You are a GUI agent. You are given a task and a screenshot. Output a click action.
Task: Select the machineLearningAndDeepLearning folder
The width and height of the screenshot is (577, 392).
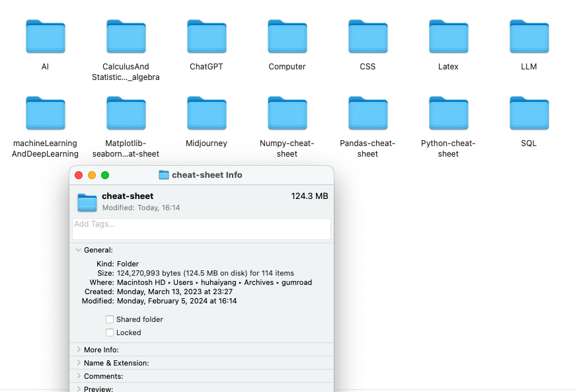point(45,113)
